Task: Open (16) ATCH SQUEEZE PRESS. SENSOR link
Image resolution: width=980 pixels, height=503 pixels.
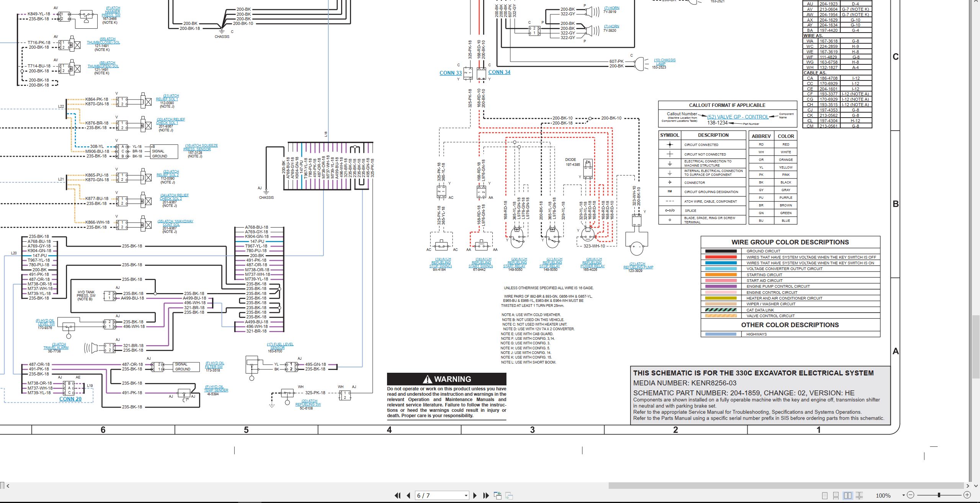Action: (x=201, y=147)
